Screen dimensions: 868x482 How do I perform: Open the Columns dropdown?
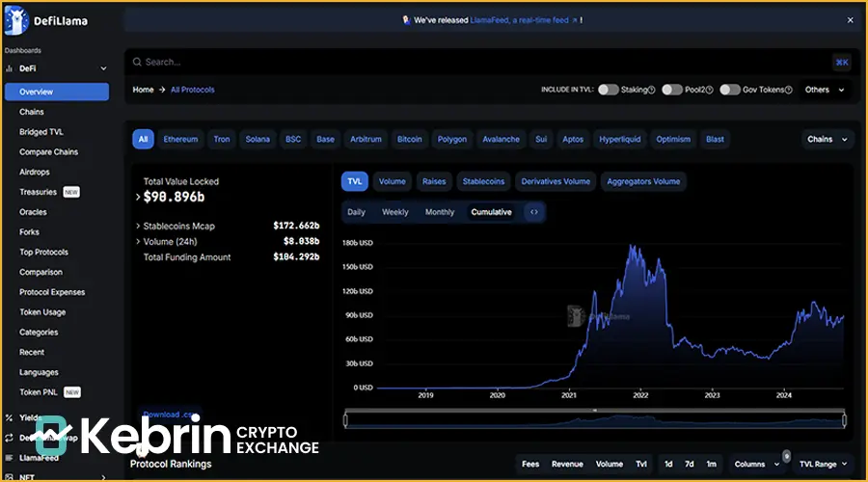(756, 465)
